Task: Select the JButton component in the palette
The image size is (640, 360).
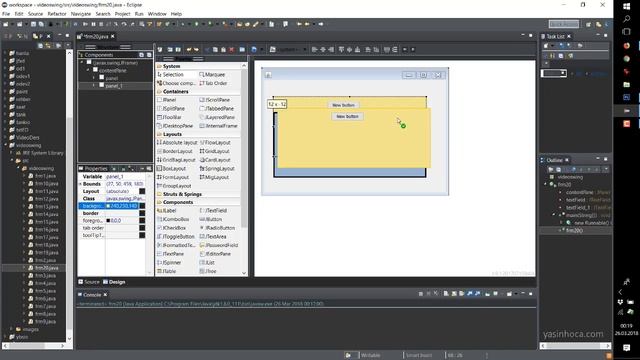Action: pos(211,219)
